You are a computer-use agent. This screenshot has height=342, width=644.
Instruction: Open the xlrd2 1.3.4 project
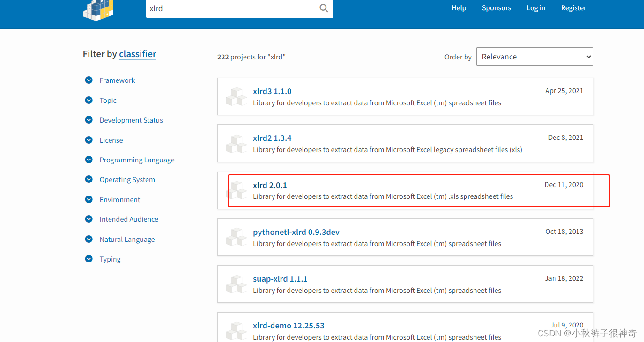tap(272, 138)
